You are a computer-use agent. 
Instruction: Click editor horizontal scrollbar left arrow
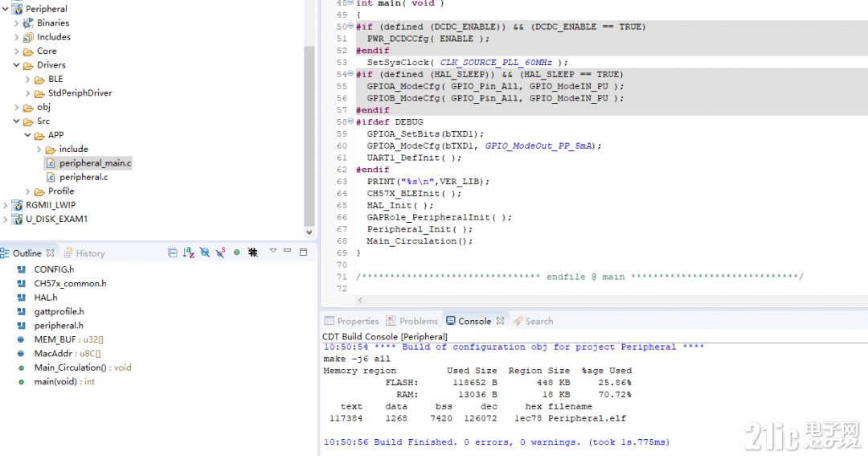[360, 300]
